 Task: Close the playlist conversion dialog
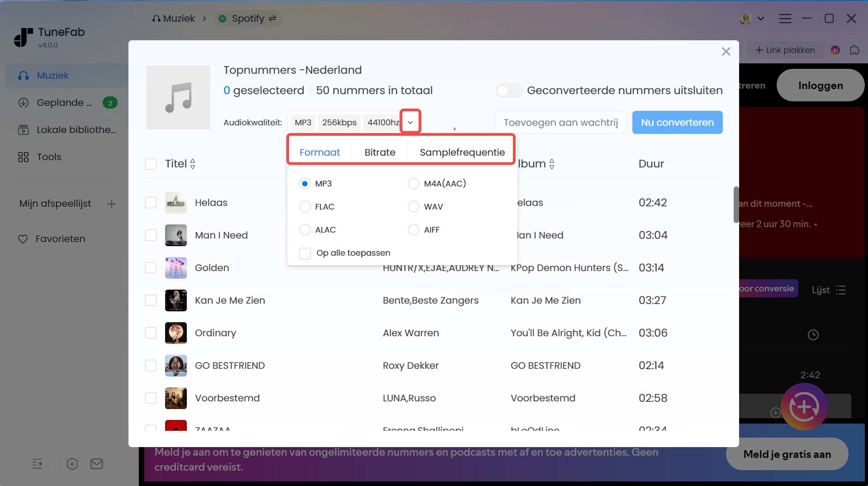[726, 52]
